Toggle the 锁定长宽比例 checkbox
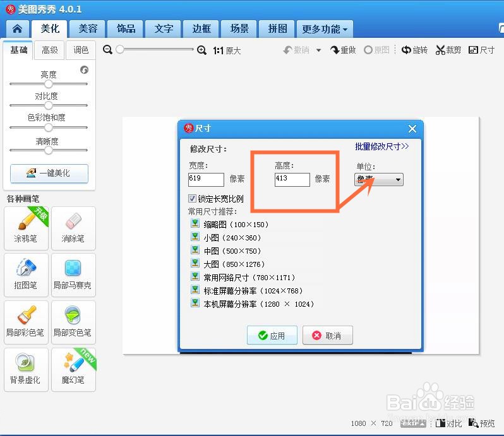The width and height of the screenshot is (504, 436). [x=192, y=198]
